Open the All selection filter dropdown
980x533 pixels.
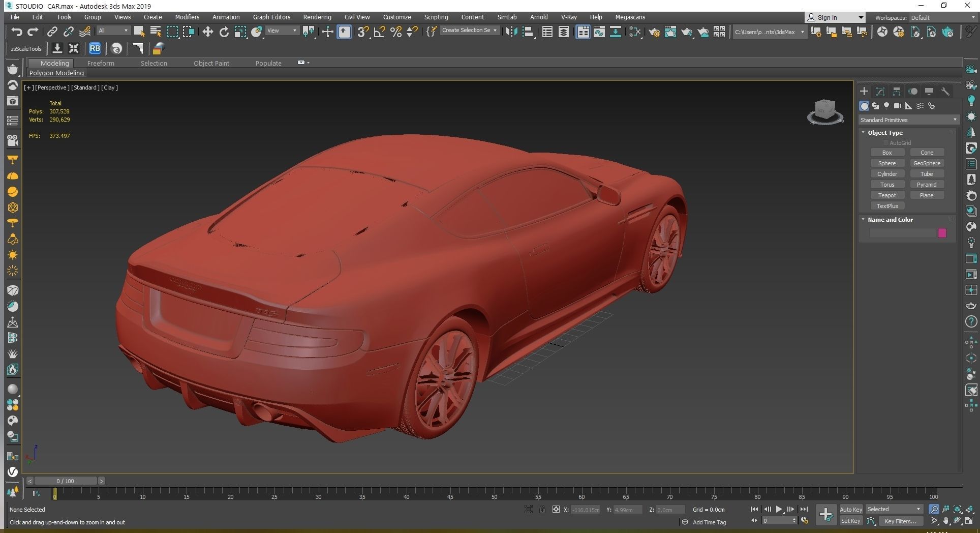click(x=113, y=31)
